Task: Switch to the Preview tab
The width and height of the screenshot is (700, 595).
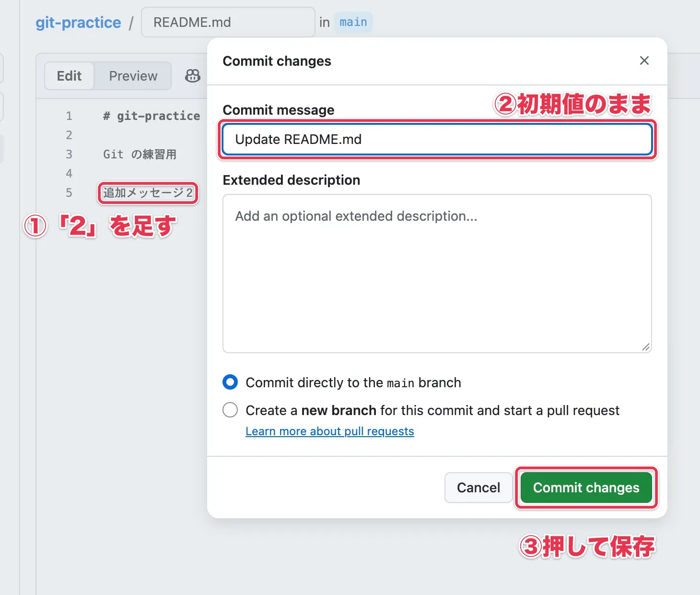Action: [x=133, y=76]
